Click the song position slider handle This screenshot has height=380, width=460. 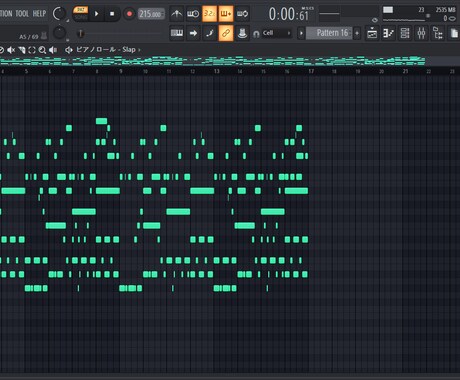80,33
